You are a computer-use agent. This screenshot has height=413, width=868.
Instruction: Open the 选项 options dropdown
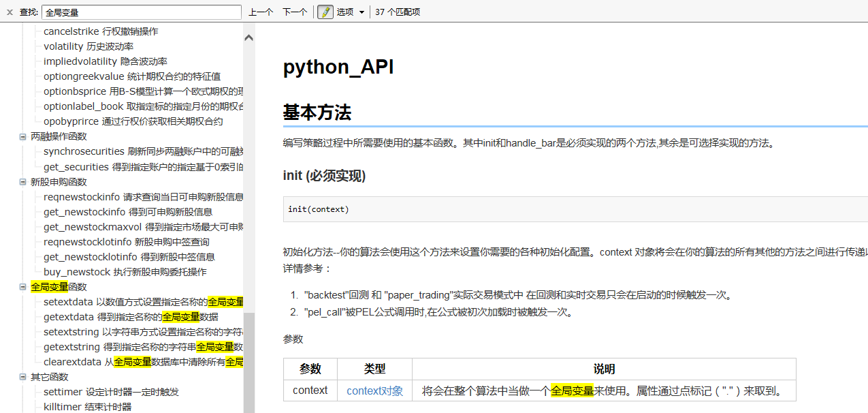tap(350, 12)
